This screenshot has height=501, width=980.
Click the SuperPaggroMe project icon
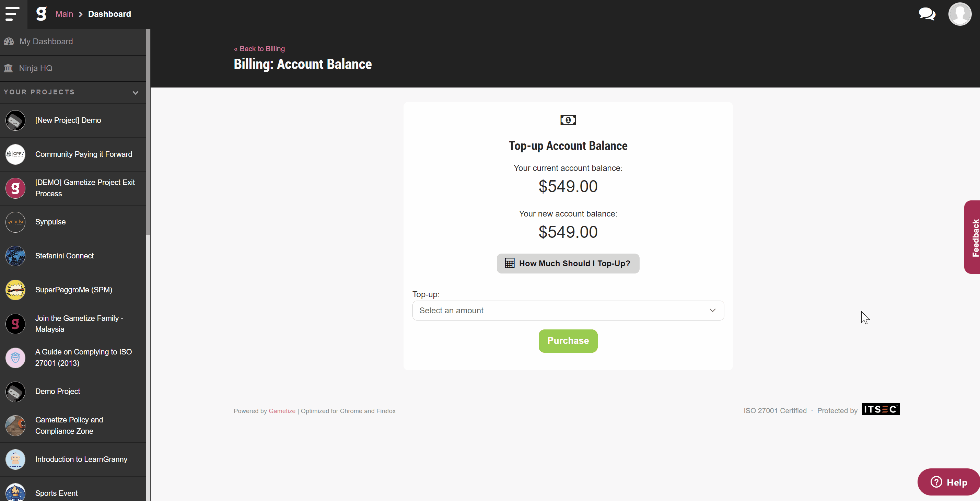click(15, 290)
